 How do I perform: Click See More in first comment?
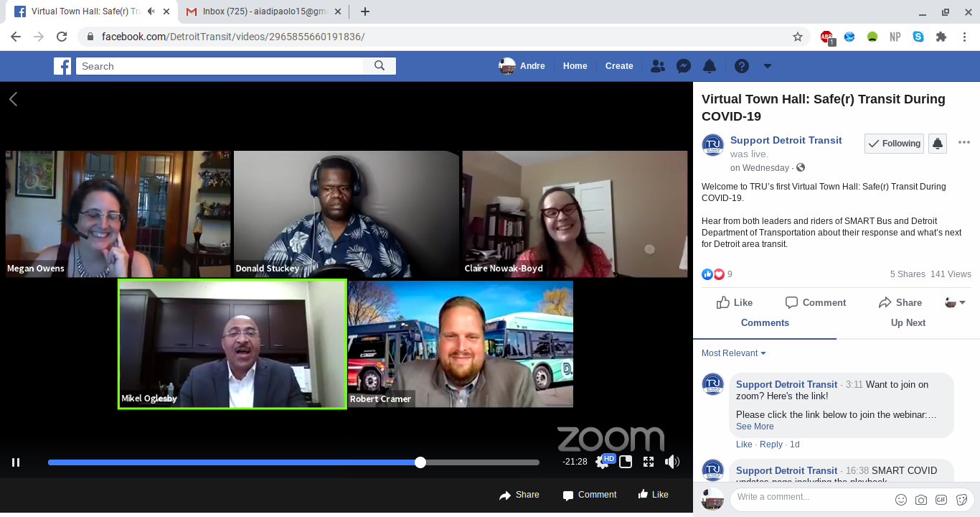click(x=755, y=427)
